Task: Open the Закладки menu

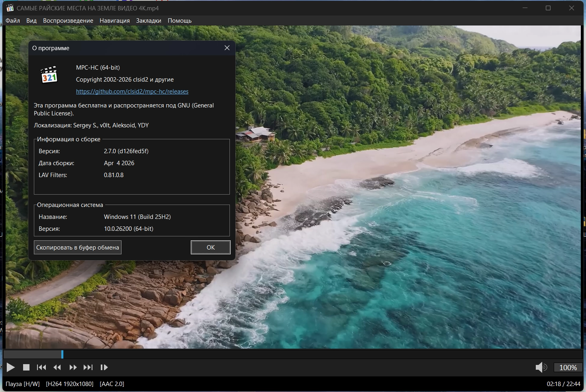Action: tap(149, 21)
